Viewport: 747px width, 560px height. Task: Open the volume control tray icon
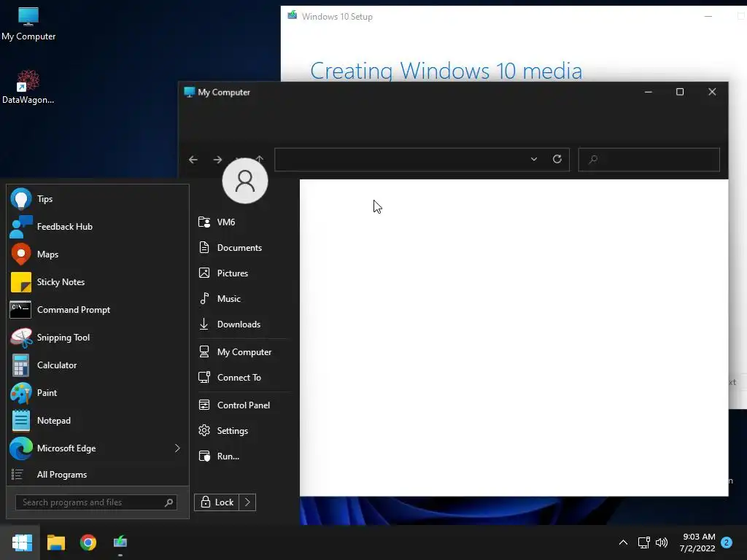pos(662,542)
